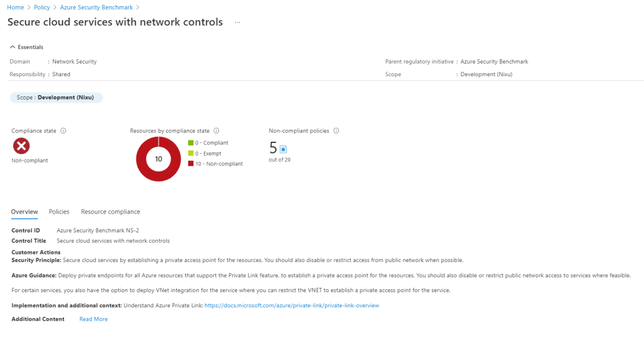The image size is (644, 342).
Task: Click the Scope Development (Nixu) filter pill
Action: (x=56, y=98)
